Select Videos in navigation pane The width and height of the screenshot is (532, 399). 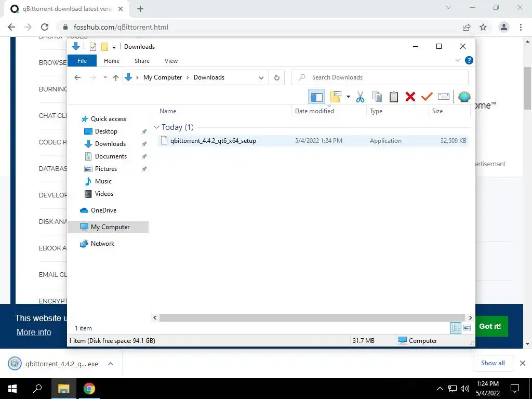104,194
